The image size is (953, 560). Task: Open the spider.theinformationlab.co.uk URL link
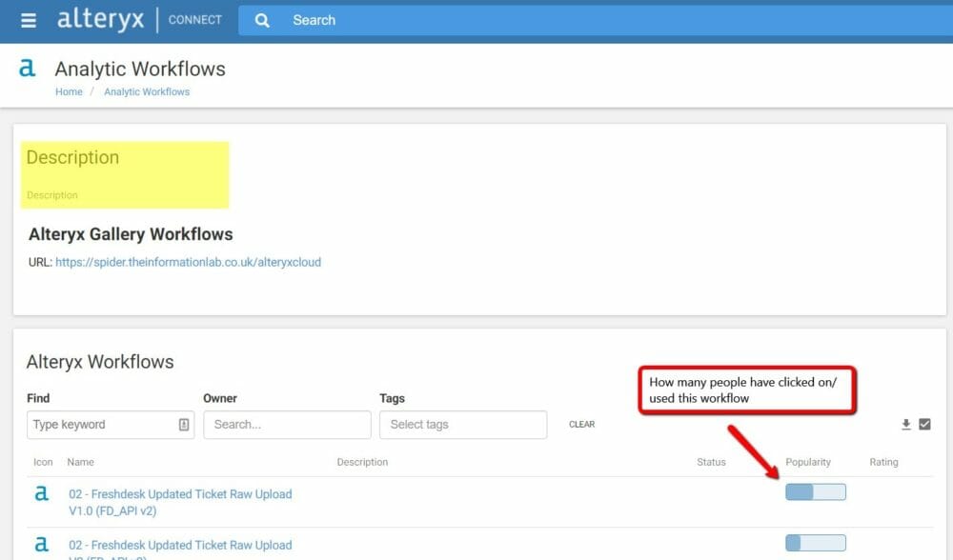[x=188, y=262]
